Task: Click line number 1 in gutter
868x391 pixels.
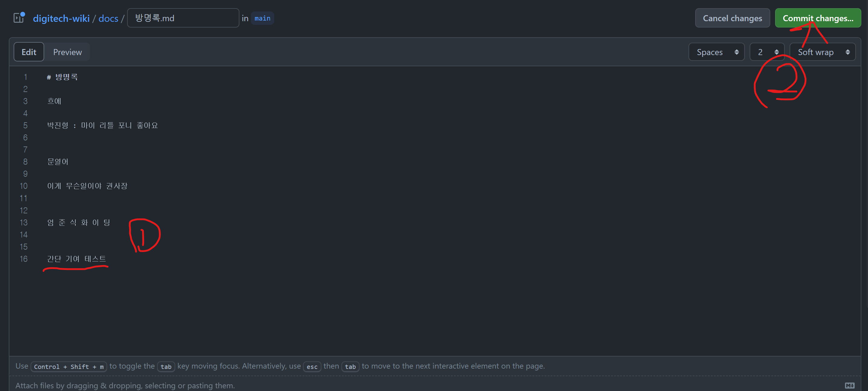Action: (x=25, y=77)
